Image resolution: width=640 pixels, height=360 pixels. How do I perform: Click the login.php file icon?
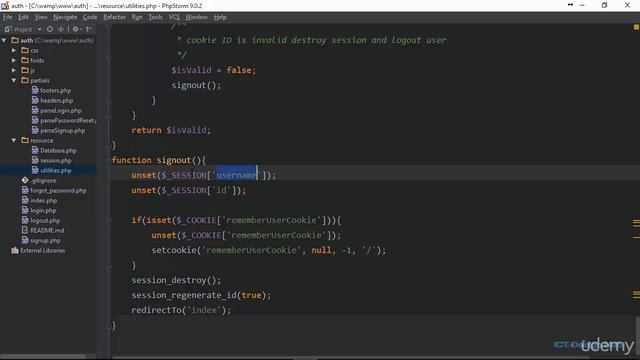coord(25,210)
